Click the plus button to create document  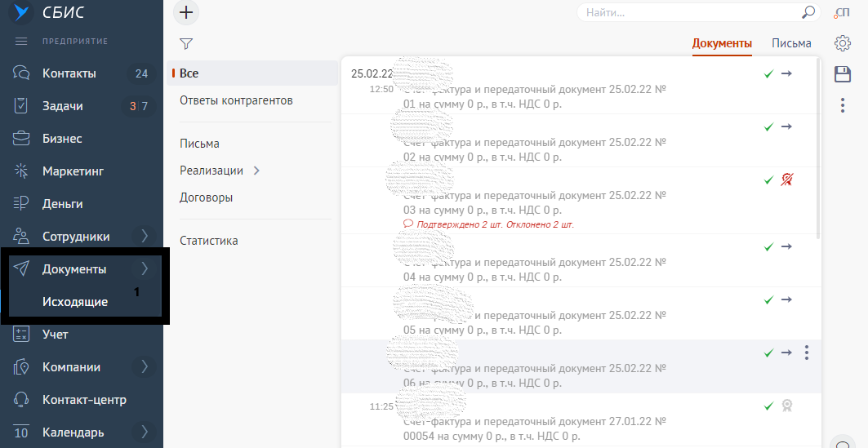(x=186, y=12)
